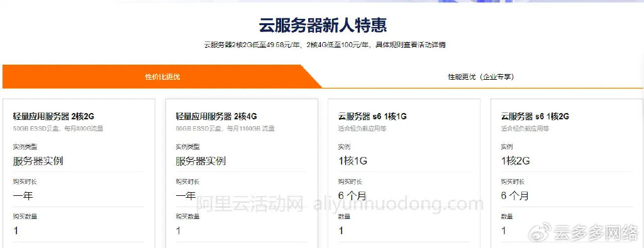644x248 pixels.
Task: Open the 性能更优（企业专享）tab
Action: (x=480, y=77)
